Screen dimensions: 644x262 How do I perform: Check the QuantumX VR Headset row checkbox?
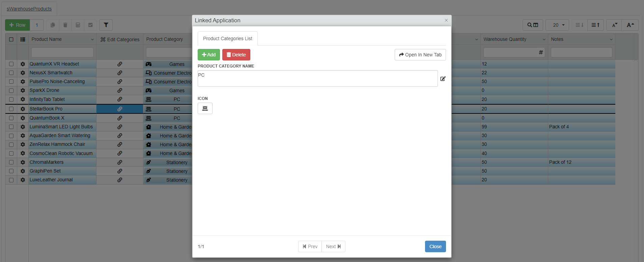(x=11, y=64)
